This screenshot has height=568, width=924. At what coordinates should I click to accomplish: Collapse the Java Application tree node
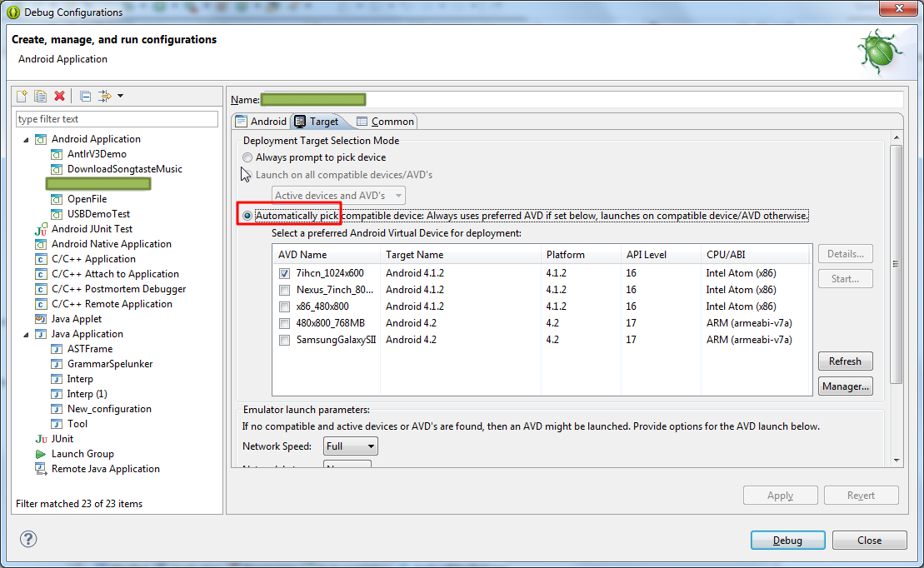click(x=26, y=335)
